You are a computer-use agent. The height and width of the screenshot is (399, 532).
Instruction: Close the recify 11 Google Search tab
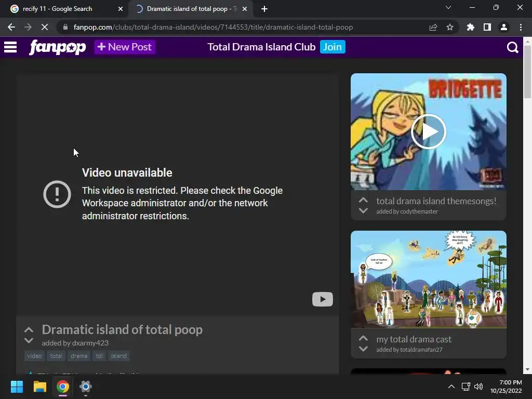click(x=121, y=9)
